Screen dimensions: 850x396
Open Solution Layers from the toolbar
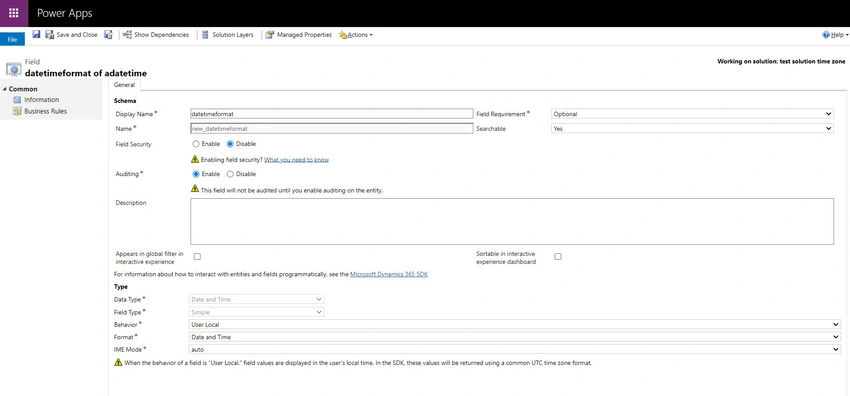pyautogui.click(x=227, y=35)
